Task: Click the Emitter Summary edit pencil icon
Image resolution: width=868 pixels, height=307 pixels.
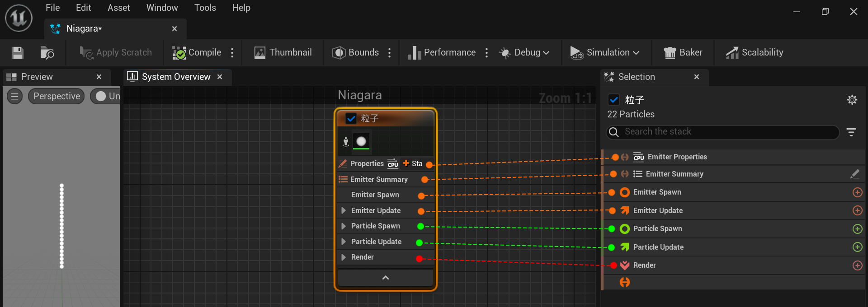Action: coord(855,174)
